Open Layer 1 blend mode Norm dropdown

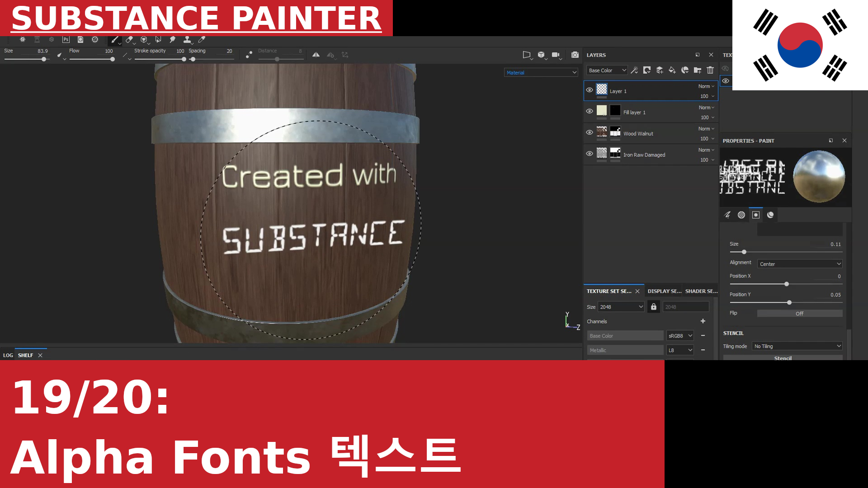[706, 86]
